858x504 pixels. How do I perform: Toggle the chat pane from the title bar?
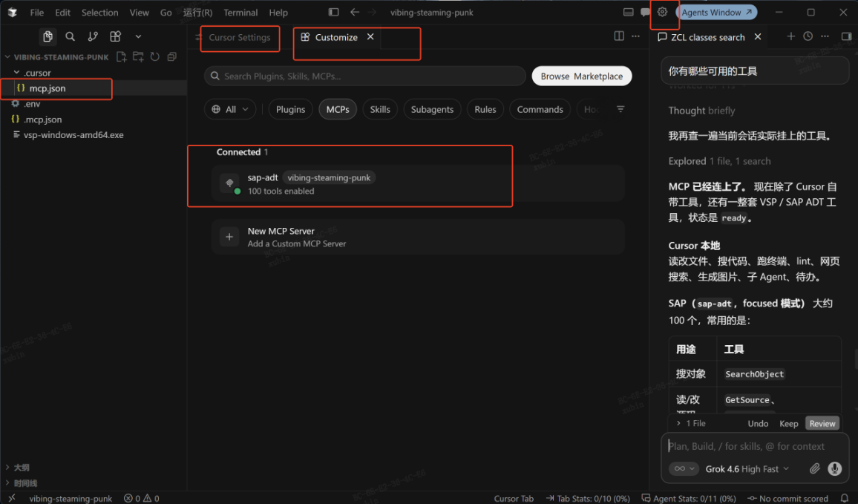(x=645, y=12)
